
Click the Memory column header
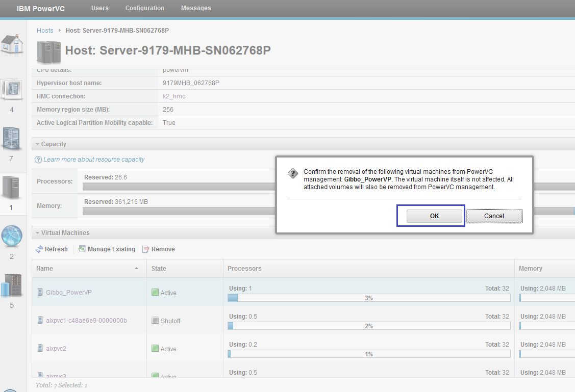click(530, 269)
